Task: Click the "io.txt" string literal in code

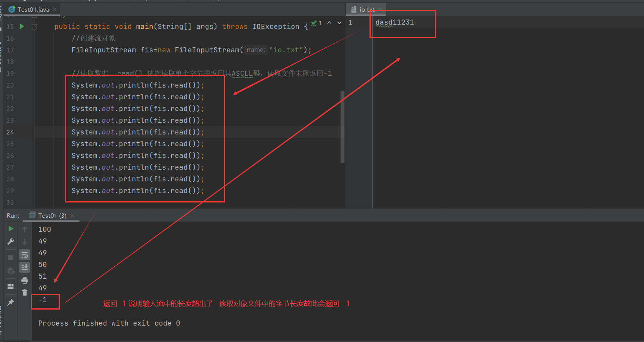Action: 286,50
